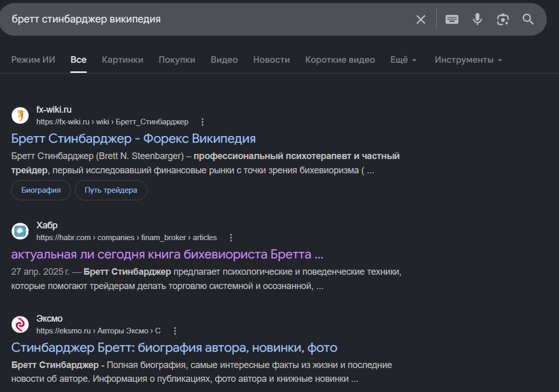Click the fx-wiki.ru URL breadcrumb
This screenshot has width=559, height=392.
(x=112, y=122)
